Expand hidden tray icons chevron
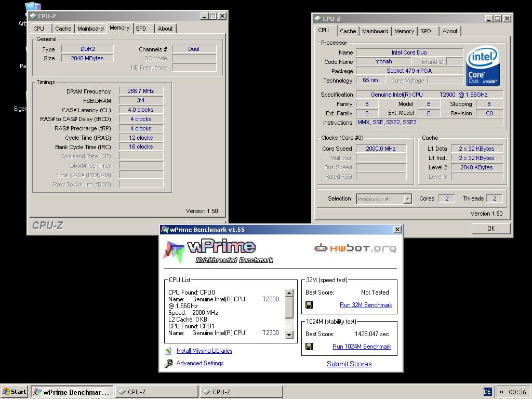This screenshot has width=532, height=399. click(501, 392)
